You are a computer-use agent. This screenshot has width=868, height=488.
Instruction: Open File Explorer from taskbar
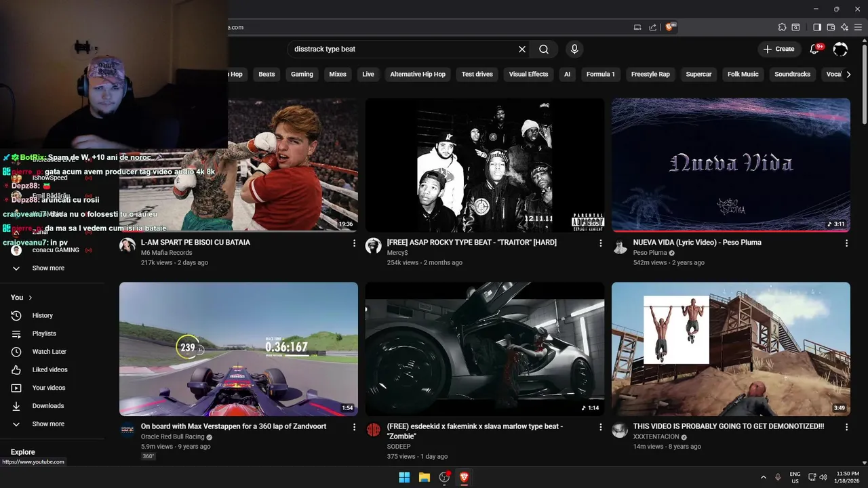425,477
